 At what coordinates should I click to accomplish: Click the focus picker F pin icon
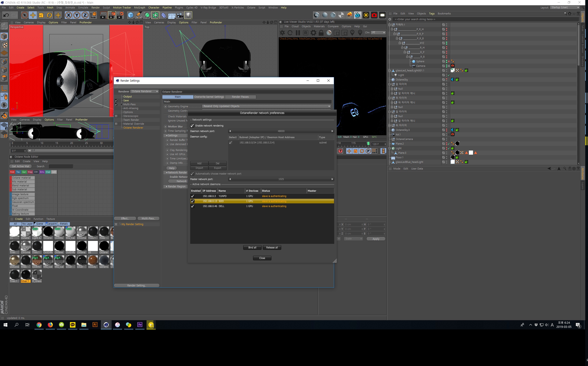tap(353, 33)
